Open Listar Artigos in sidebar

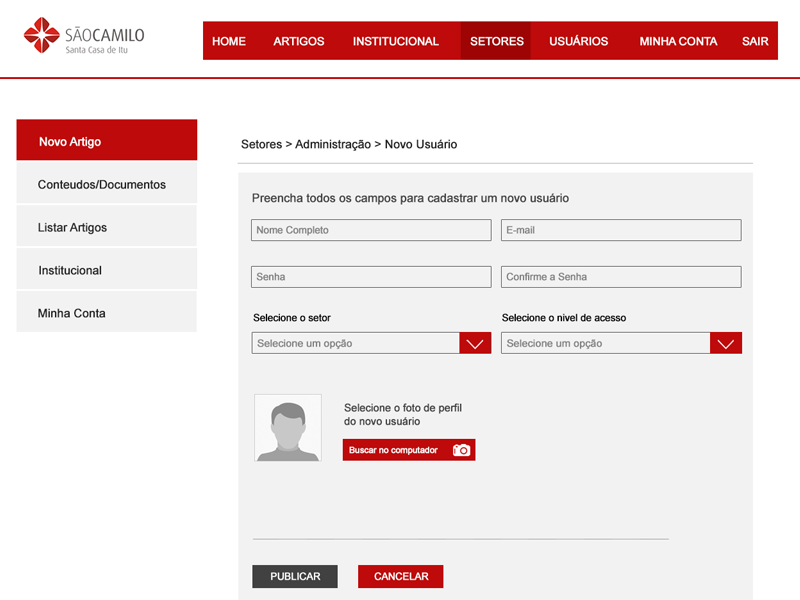pyautogui.click(x=107, y=227)
